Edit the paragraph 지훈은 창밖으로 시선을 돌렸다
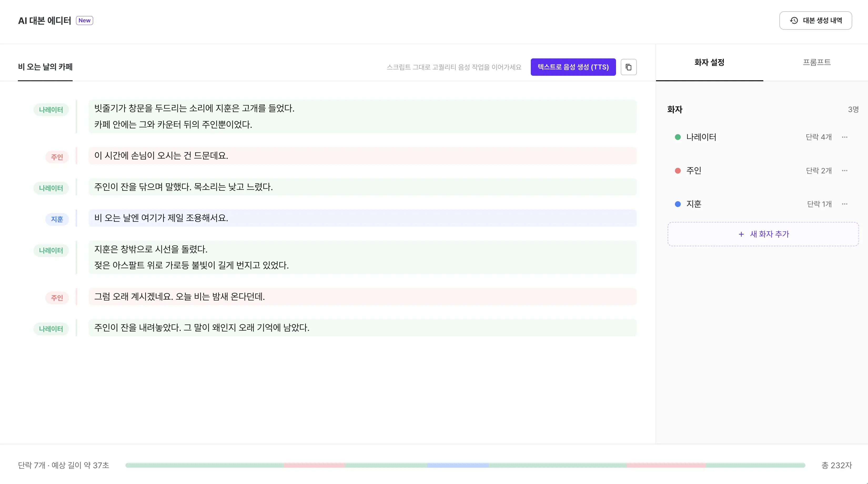 pyautogui.click(x=362, y=257)
